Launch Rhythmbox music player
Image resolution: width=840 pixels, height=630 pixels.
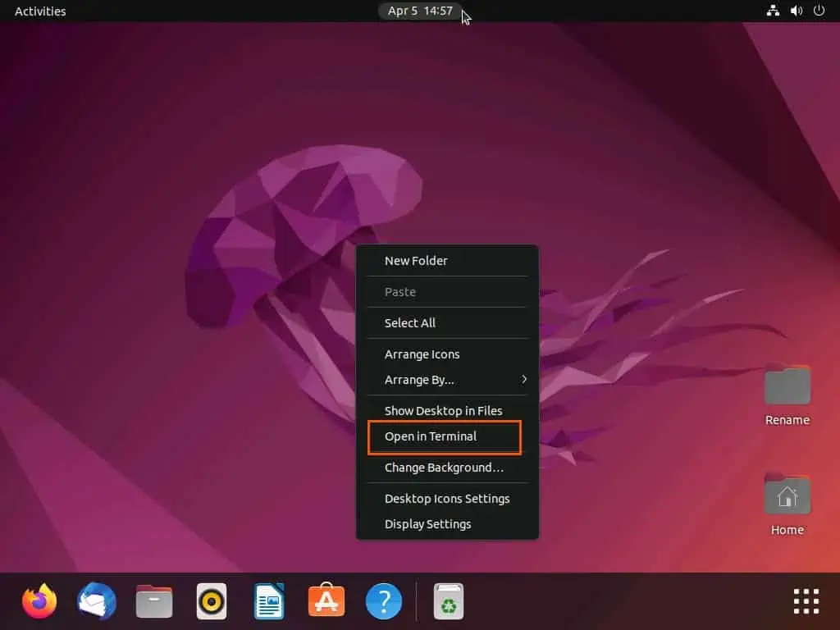pos(212,601)
